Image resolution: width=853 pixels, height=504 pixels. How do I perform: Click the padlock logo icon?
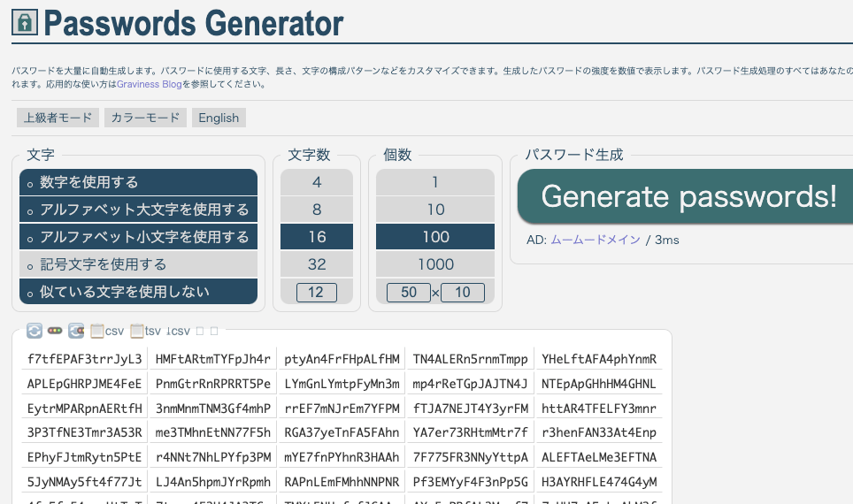tap(24, 22)
